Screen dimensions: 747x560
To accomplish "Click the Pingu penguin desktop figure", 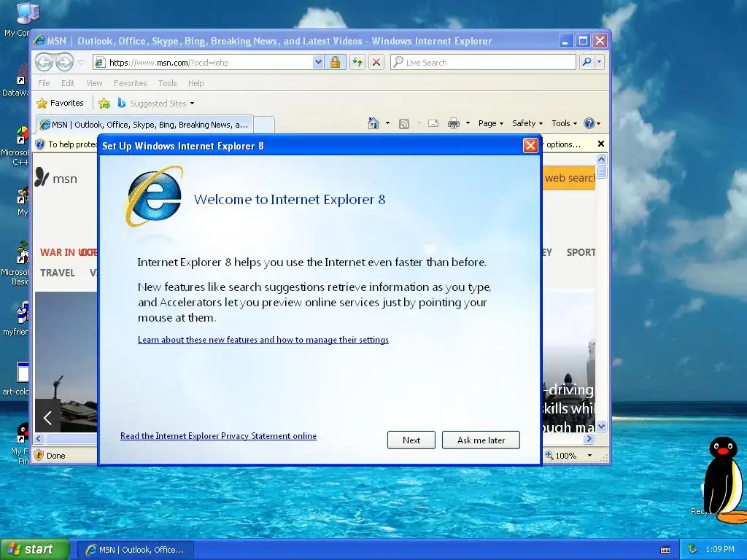I will (724, 480).
